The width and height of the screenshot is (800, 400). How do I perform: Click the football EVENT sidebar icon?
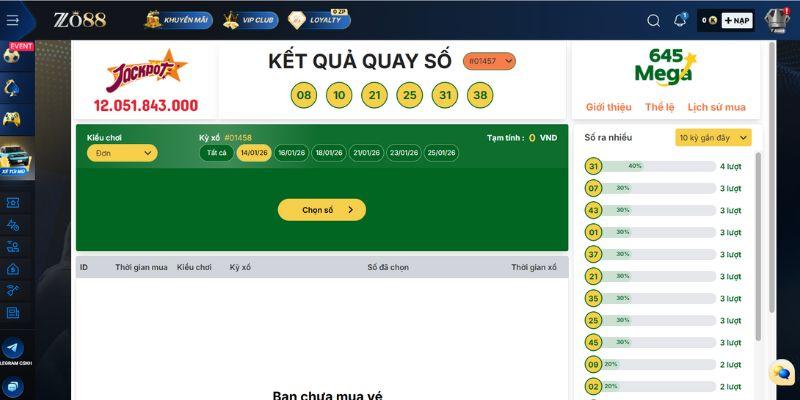tap(14, 55)
